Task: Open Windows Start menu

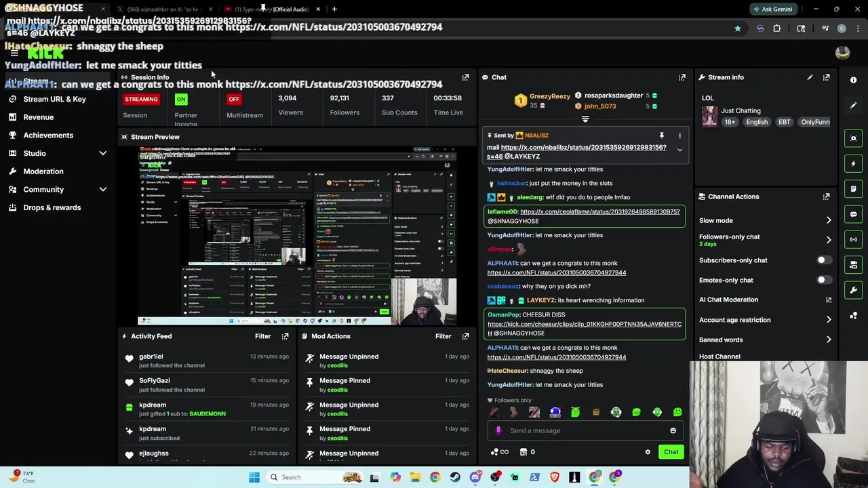Action: click(254, 477)
